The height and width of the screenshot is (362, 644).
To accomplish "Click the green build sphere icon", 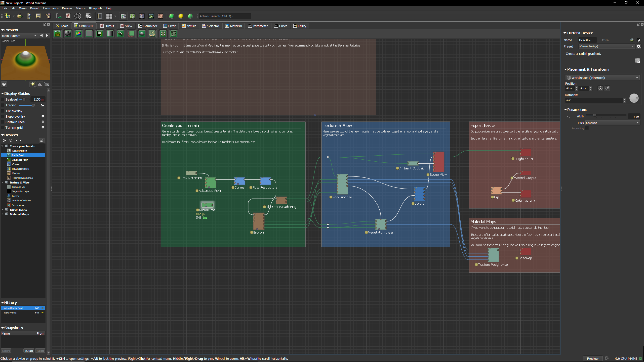I will (x=171, y=16).
